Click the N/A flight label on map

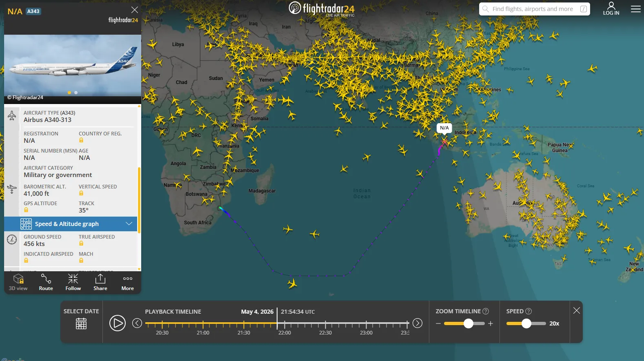pyautogui.click(x=444, y=128)
